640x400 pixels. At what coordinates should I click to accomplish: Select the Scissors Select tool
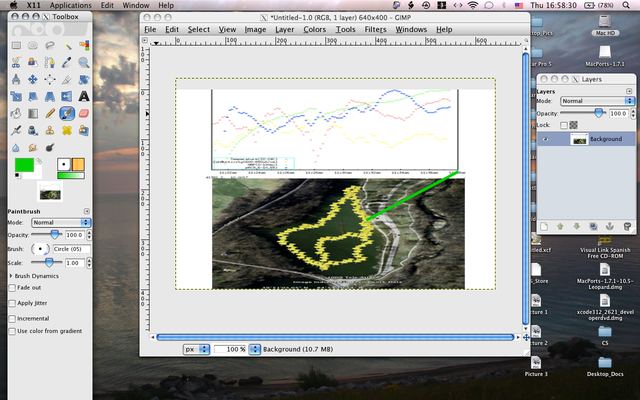[16, 62]
